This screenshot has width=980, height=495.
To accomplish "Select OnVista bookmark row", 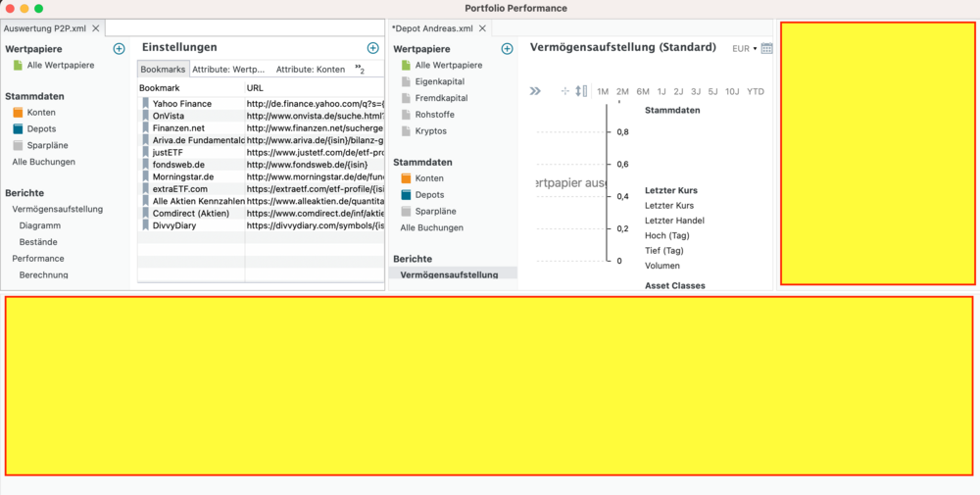I will click(x=261, y=116).
